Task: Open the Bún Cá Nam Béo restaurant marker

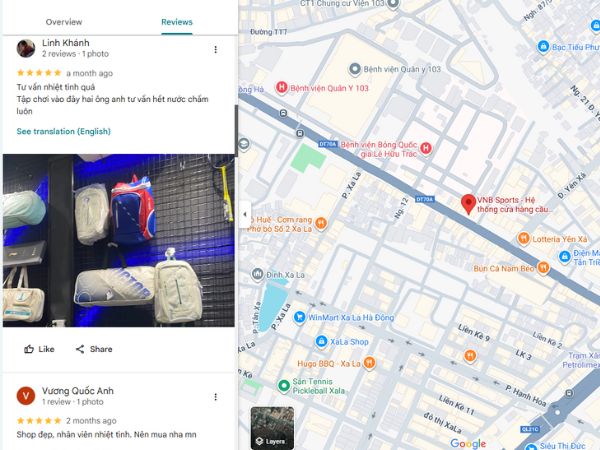Action: coord(543,267)
